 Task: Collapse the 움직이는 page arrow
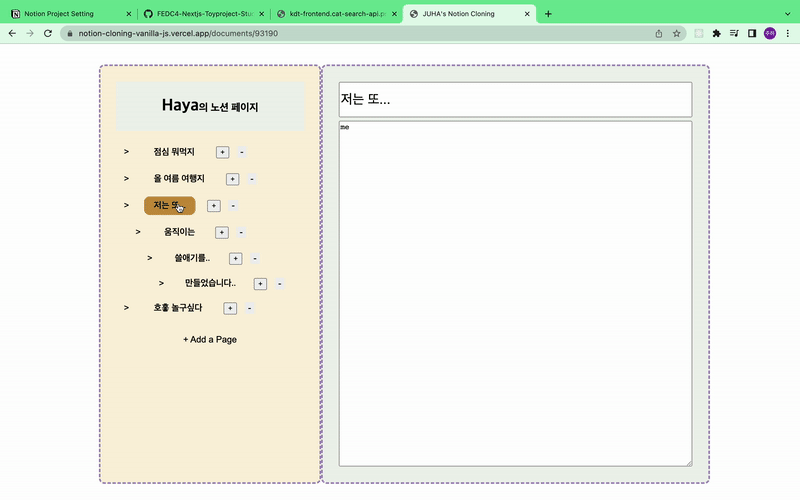pos(138,232)
